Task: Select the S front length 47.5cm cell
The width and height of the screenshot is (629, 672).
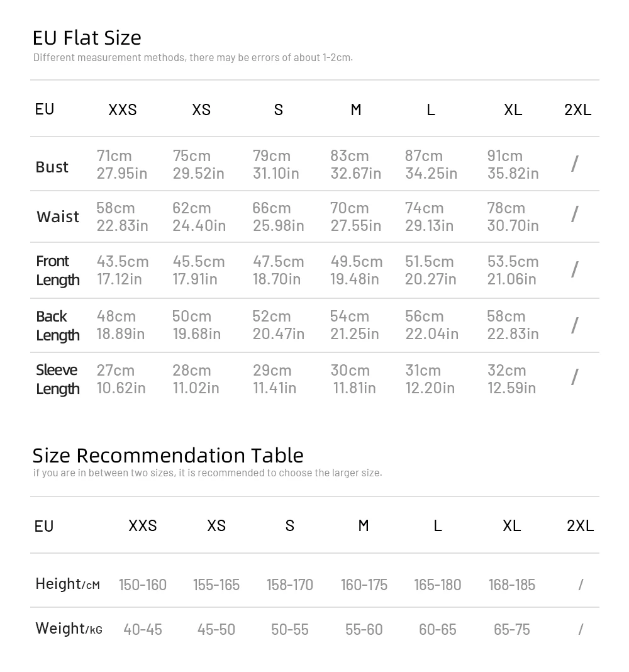Action: [x=279, y=270]
